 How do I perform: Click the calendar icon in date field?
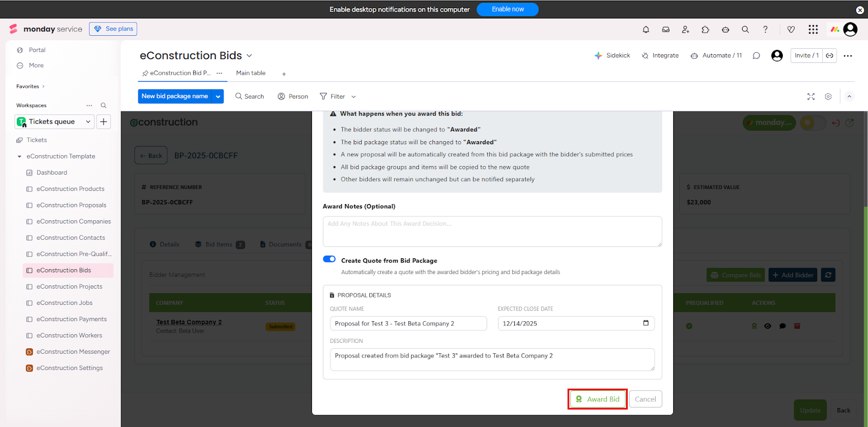click(646, 323)
